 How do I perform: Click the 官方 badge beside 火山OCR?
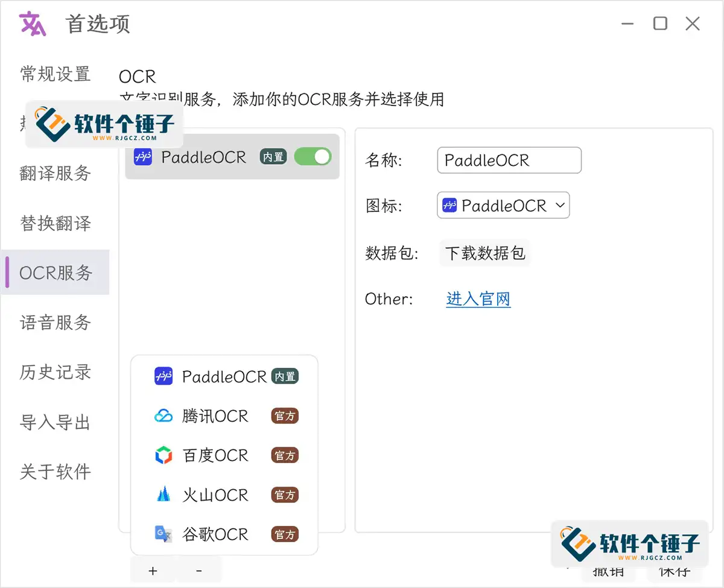[285, 495]
